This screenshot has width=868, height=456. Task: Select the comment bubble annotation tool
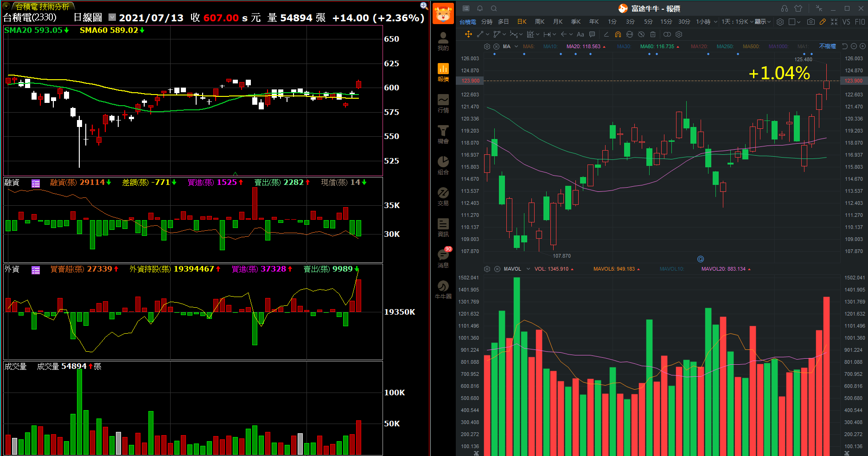click(x=592, y=34)
